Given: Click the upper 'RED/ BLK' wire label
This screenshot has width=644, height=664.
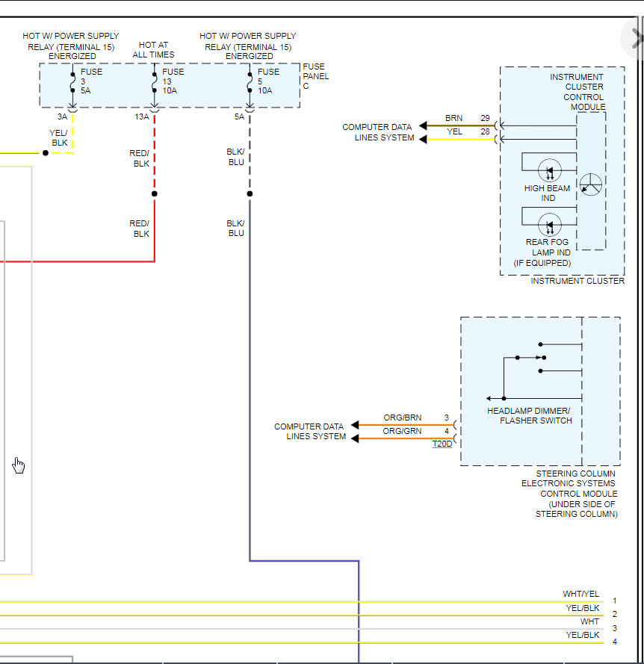Looking at the screenshot, I should (x=140, y=158).
